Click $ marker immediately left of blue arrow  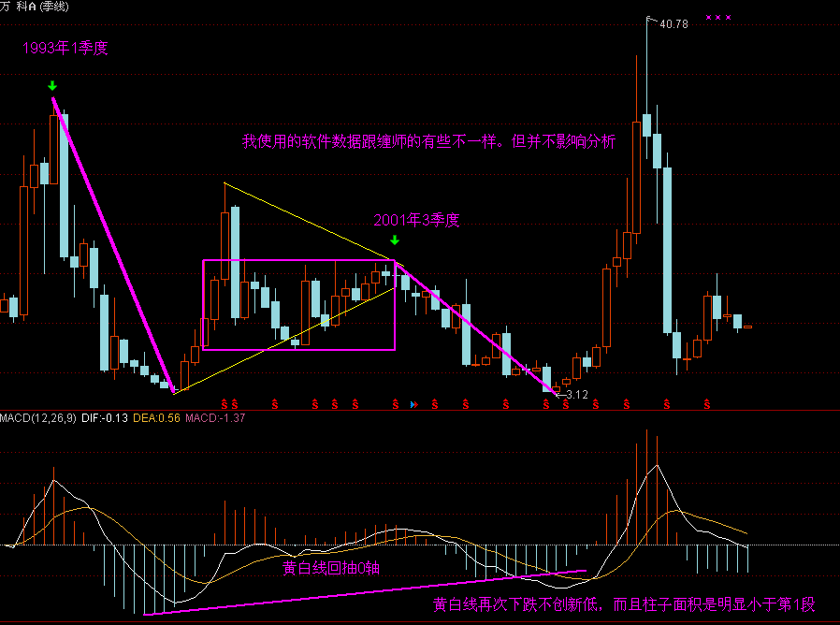click(395, 404)
